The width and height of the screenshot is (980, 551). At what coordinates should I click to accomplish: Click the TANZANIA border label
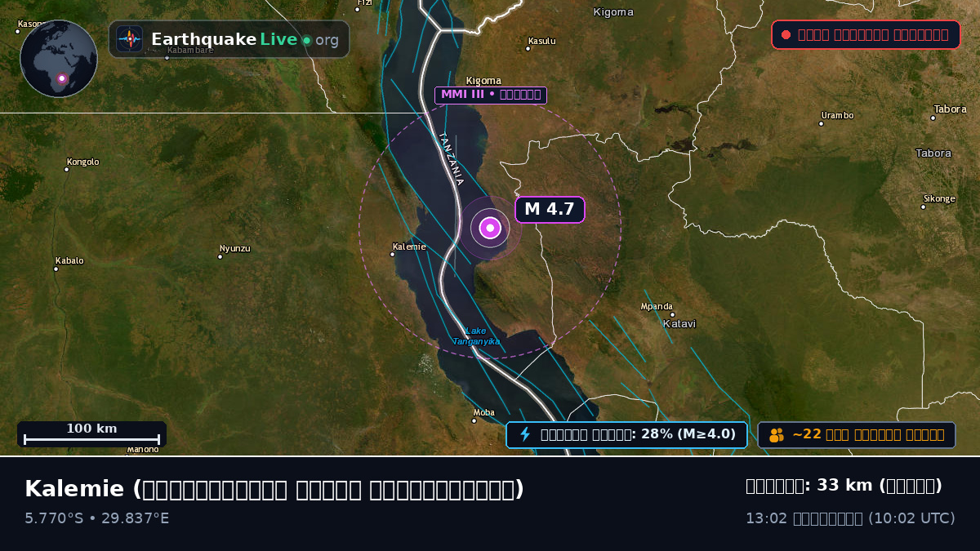tap(452, 158)
